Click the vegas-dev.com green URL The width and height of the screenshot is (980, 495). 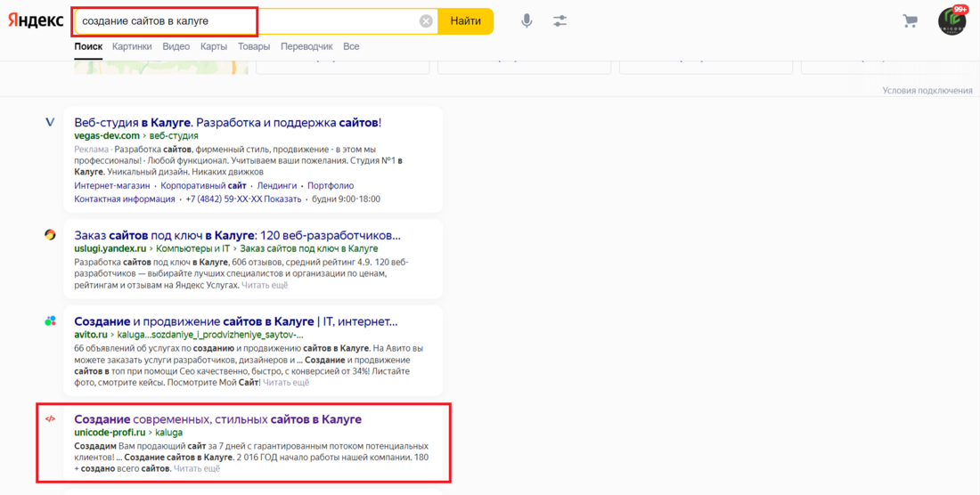point(107,136)
